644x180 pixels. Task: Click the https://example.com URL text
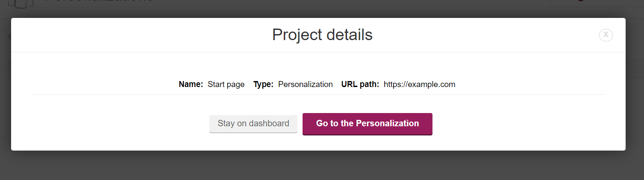[420, 84]
